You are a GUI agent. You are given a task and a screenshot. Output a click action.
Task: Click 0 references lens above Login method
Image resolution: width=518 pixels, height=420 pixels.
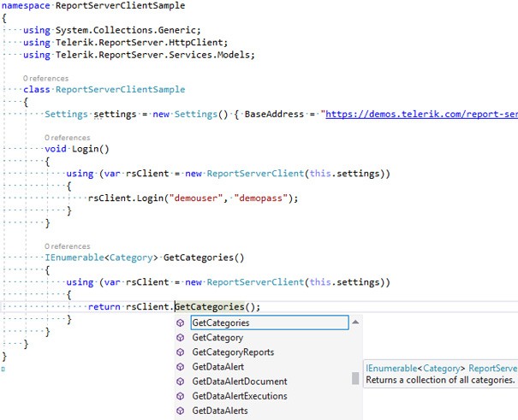tap(68, 138)
